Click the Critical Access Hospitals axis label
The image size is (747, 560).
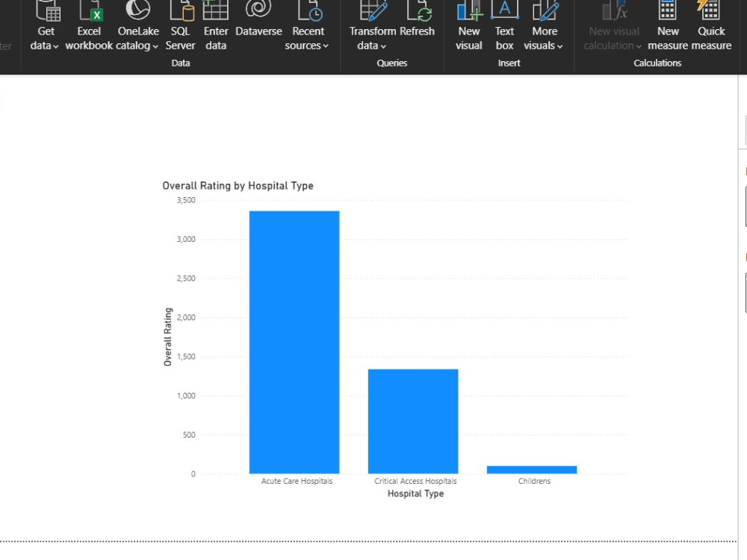pyautogui.click(x=415, y=481)
